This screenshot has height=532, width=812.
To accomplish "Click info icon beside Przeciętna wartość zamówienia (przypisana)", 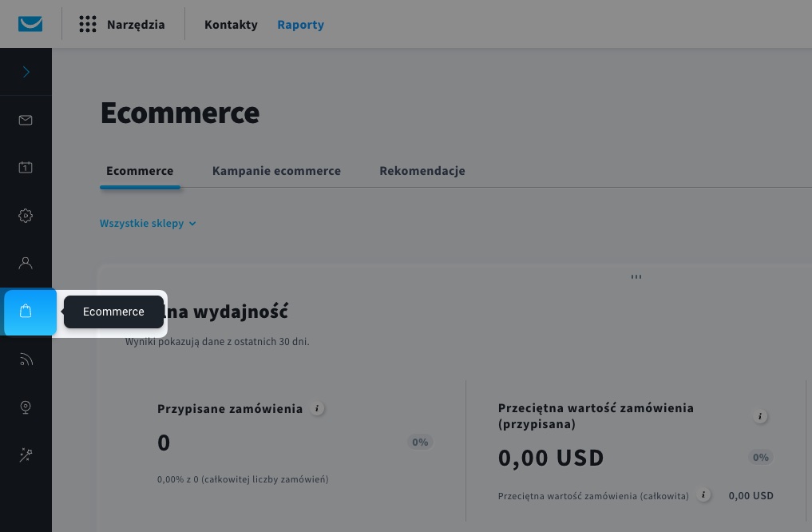I will [x=760, y=416].
